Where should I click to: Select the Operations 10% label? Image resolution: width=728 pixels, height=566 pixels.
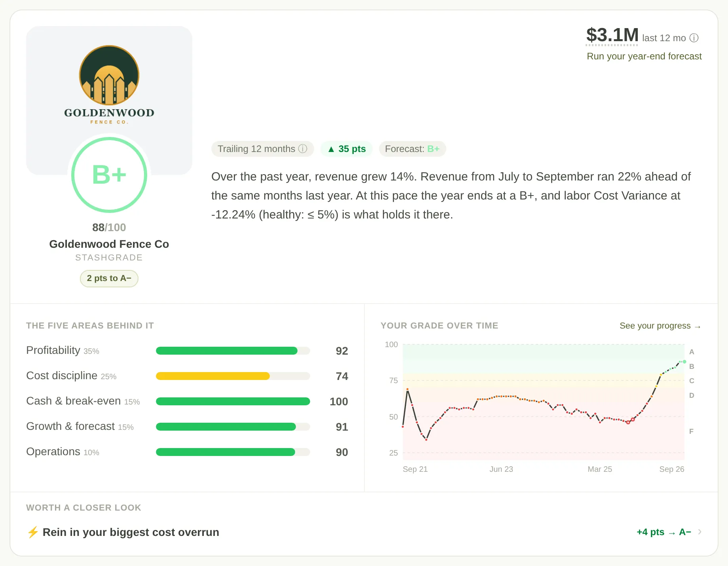click(x=63, y=452)
